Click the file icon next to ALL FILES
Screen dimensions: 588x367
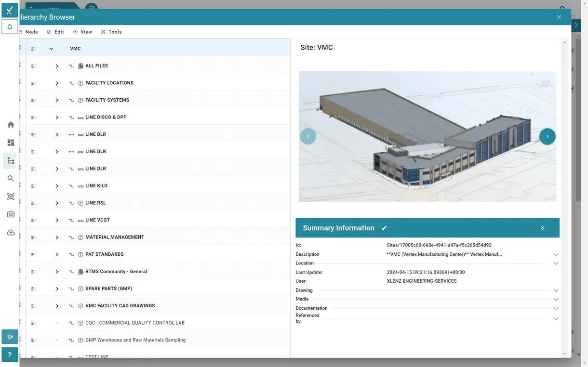click(x=80, y=66)
